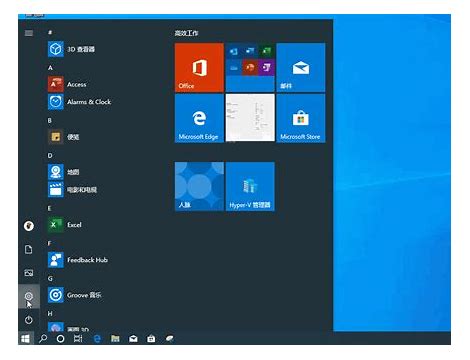The width and height of the screenshot is (470, 360).
Task: Open the Maps app under D
Action: point(56,172)
